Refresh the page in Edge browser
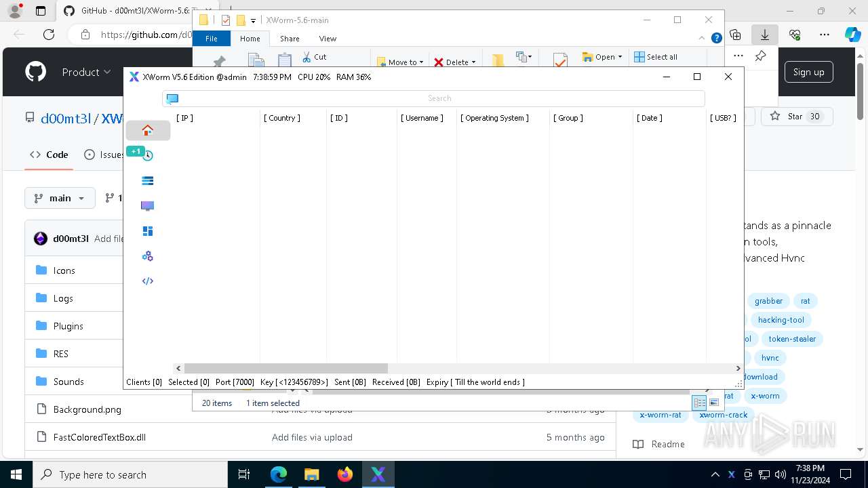The height and width of the screenshot is (488, 868). click(x=49, y=35)
